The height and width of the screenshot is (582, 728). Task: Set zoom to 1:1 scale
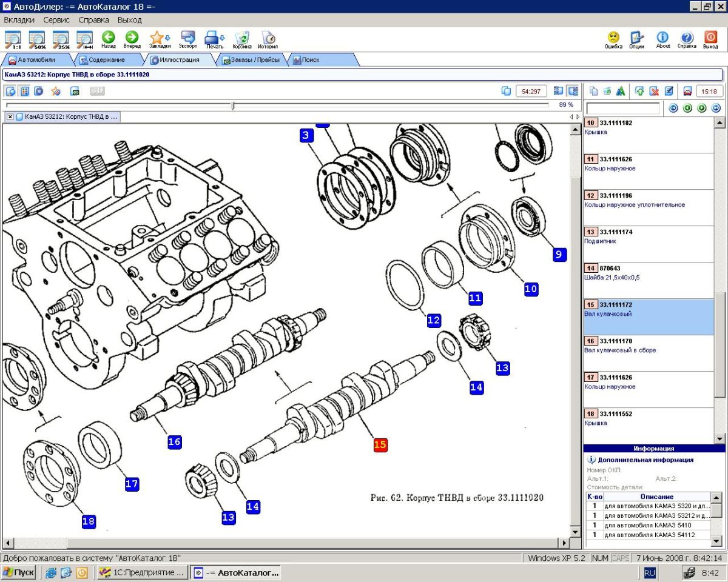pos(12,39)
